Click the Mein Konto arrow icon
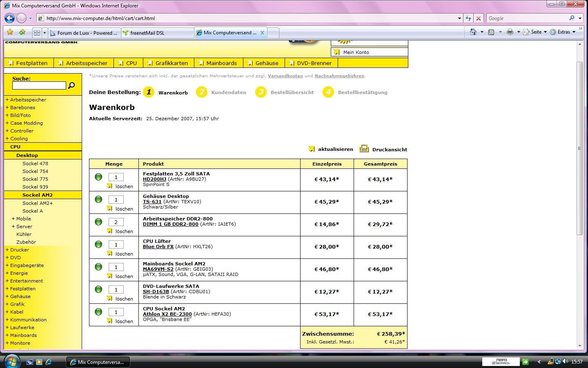 coord(336,52)
